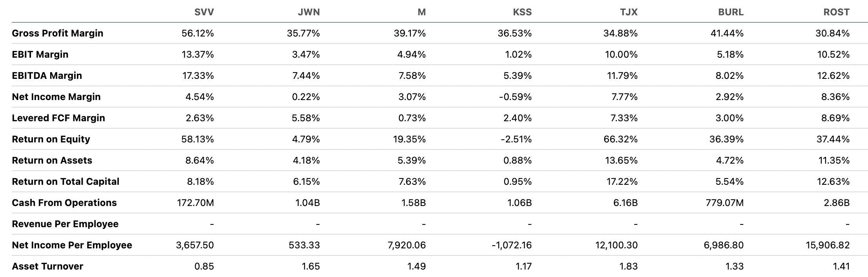This screenshot has height=277, width=868.
Task: Click the ROST ticker header
Action: coord(836,12)
